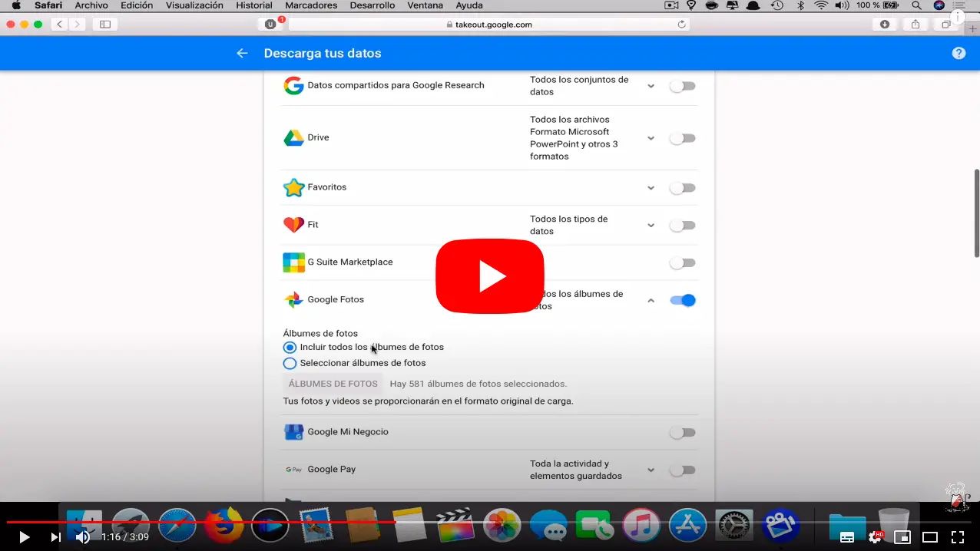Mute the video volume
This screenshot has height=551, width=980.
point(82,537)
